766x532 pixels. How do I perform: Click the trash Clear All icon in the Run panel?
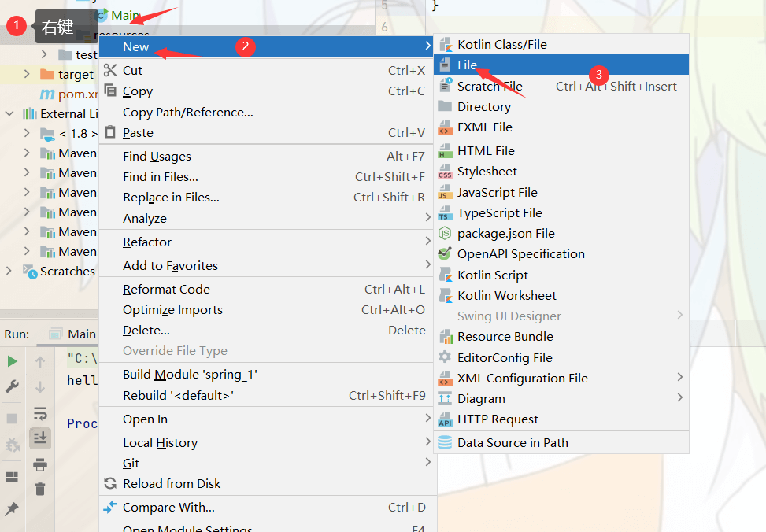point(40,489)
